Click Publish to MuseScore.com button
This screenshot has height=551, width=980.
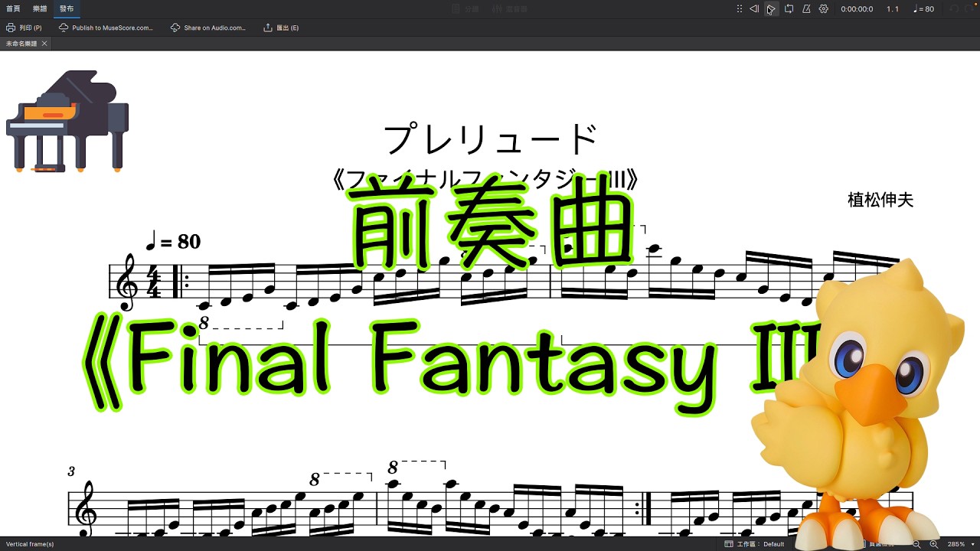click(106, 28)
